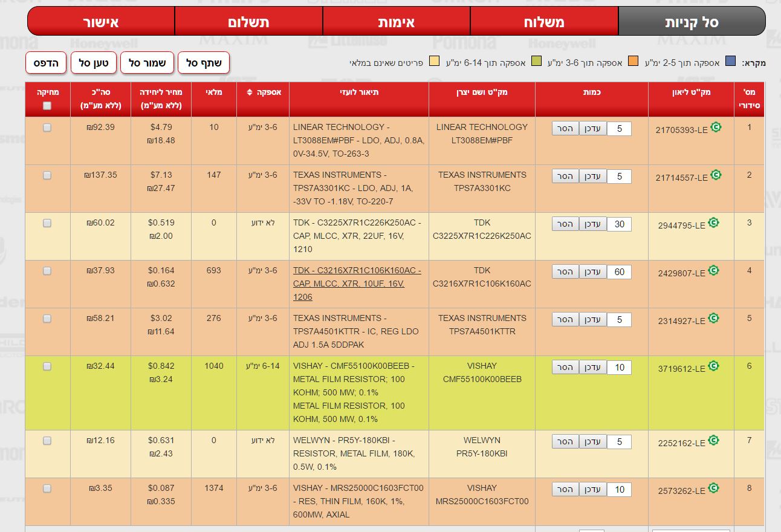Image resolution: width=781 pixels, height=532 pixels.
Task: Click quantity field of CMF55100K00BEEB row
Action: point(620,368)
